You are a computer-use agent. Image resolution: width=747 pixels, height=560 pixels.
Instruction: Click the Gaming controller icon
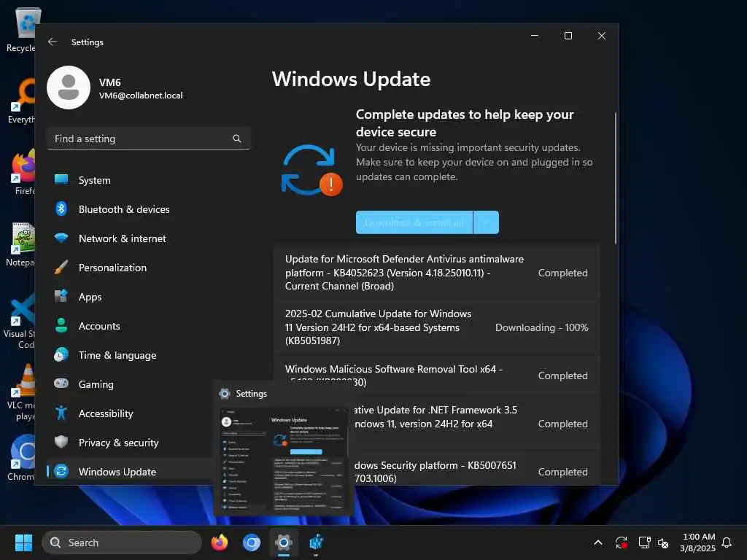pyautogui.click(x=61, y=384)
